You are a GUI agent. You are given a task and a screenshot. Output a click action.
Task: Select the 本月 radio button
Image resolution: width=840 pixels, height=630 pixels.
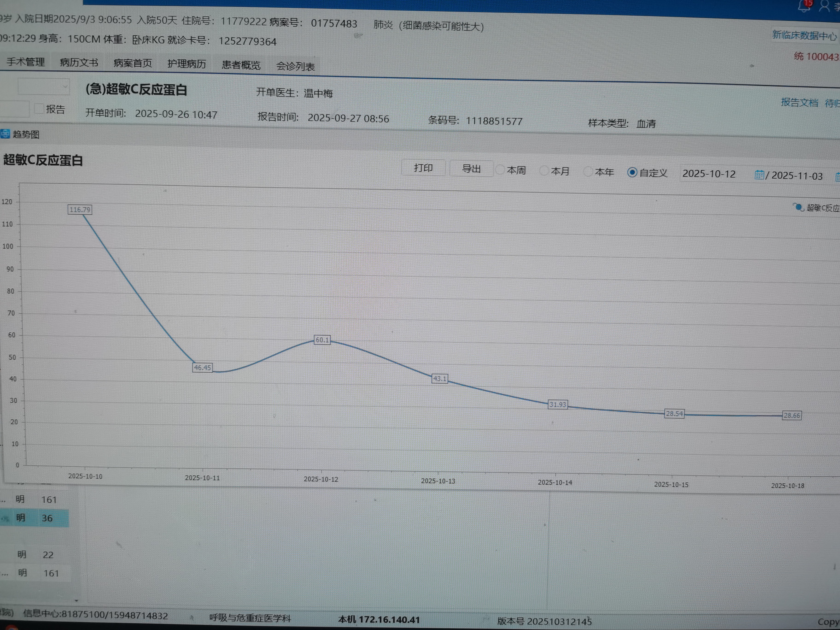544,171
